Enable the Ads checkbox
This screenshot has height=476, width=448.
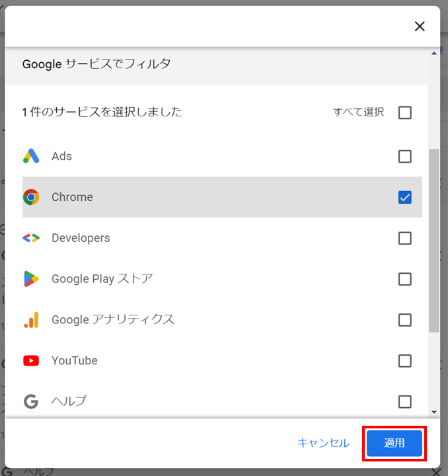pyautogui.click(x=405, y=157)
